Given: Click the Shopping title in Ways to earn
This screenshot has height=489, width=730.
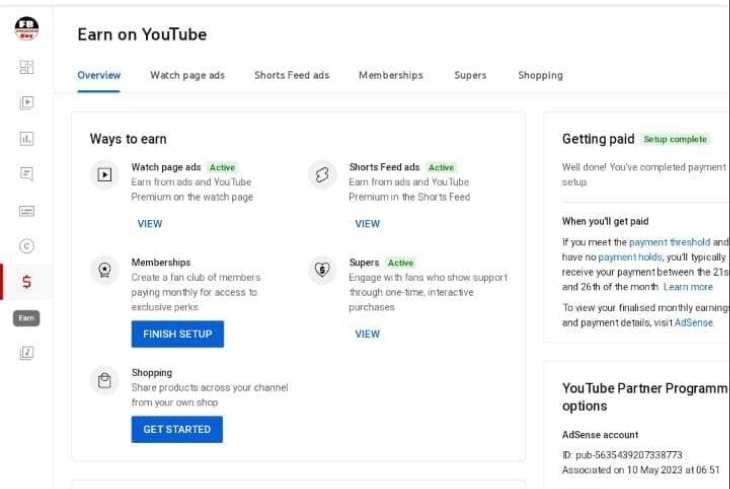Looking at the screenshot, I should (x=152, y=373).
